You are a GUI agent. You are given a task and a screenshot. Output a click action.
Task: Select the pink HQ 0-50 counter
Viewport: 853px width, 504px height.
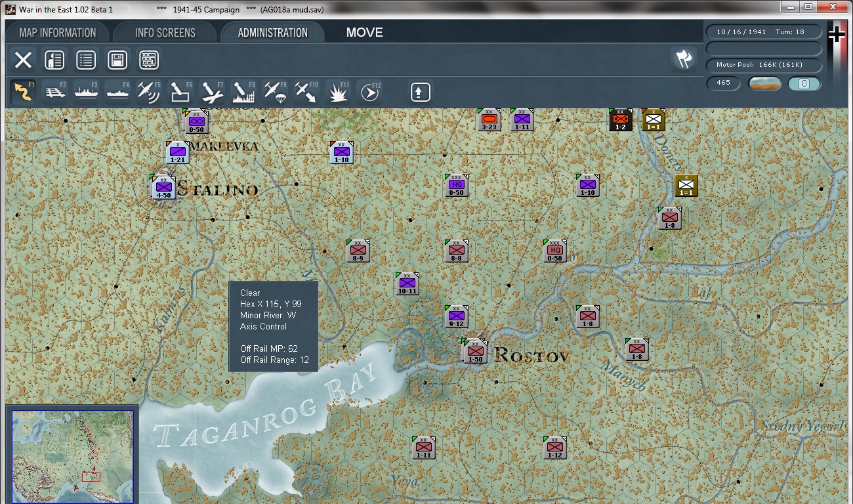point(554,251)
